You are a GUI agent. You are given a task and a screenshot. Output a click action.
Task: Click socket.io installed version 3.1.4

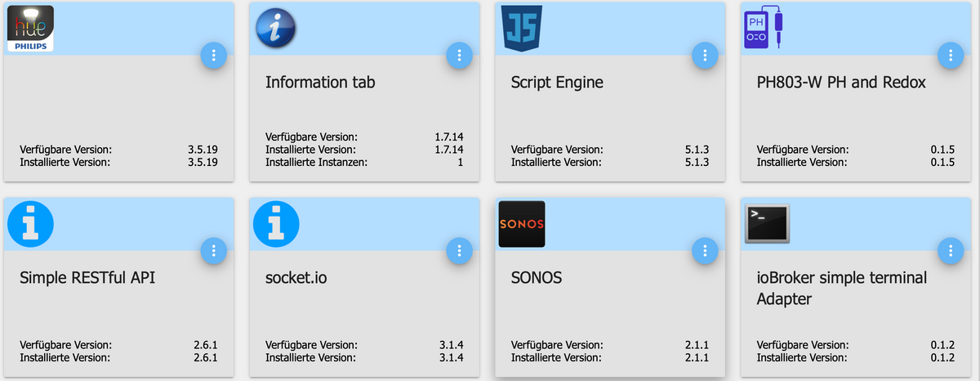pos(452,357)
